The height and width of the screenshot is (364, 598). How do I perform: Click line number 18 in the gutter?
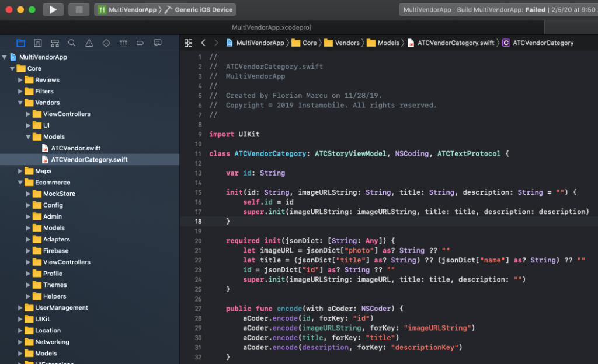[x=198, y=221]
